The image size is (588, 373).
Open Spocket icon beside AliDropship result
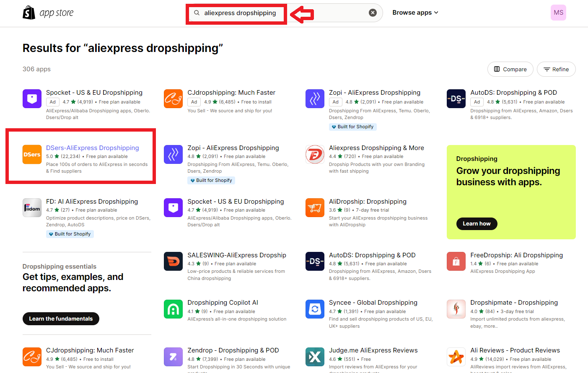[x=173, y=207]
